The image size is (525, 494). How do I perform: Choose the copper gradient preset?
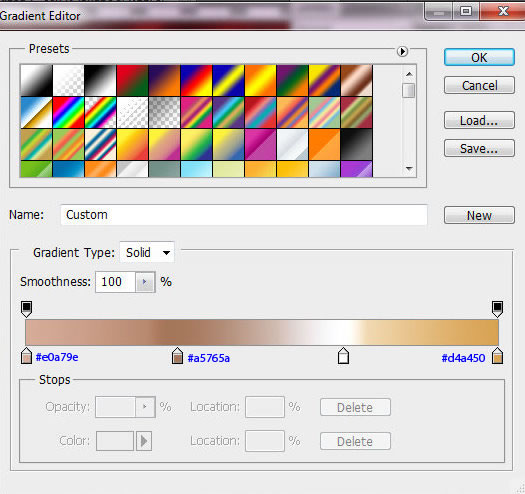coord(357,80)
